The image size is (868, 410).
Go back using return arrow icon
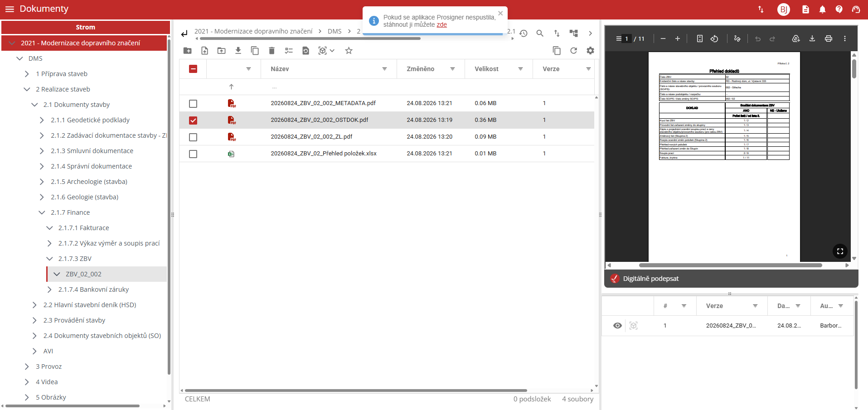click(x=184, y=34)
